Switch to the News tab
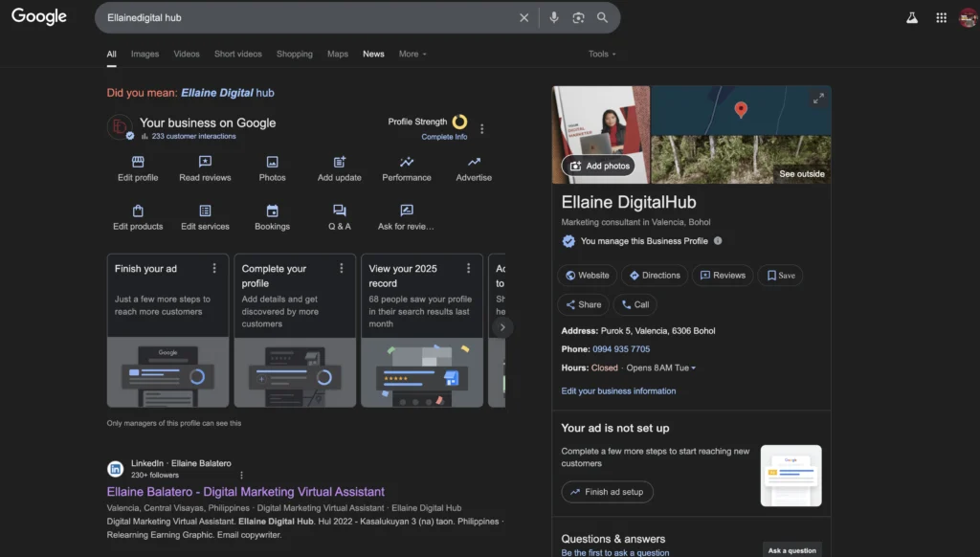The height and width of the screenshot is (557, 980). pyautogui.click(x=373, y=54)
